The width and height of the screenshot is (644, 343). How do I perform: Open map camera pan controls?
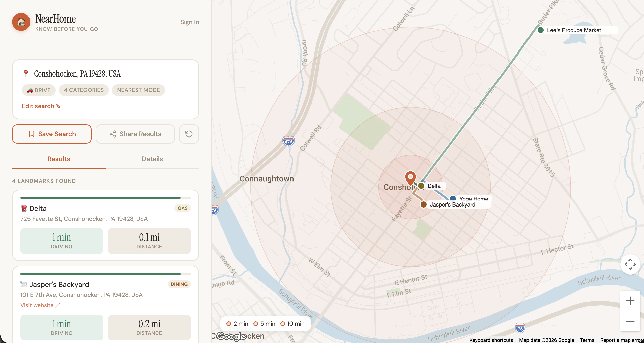pyautogui.click(x=630, y=264)
